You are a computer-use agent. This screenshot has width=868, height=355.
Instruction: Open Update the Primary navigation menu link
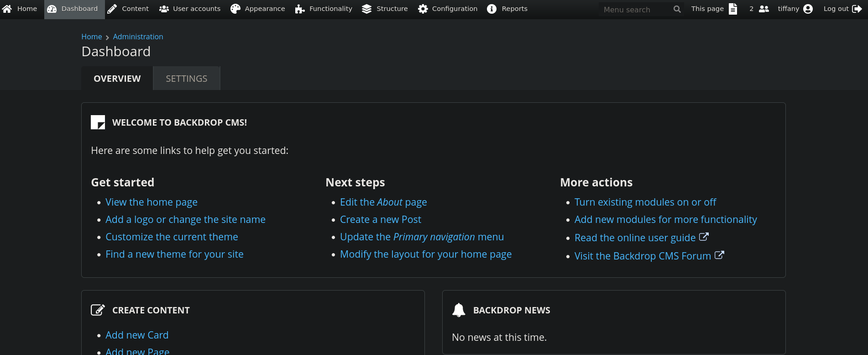click(x=422, y=237)
